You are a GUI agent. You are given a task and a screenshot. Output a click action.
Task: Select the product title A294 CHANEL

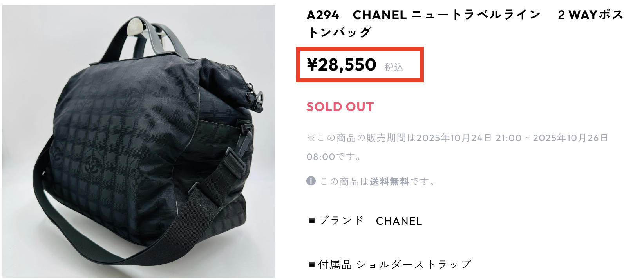tap(465, 23)
